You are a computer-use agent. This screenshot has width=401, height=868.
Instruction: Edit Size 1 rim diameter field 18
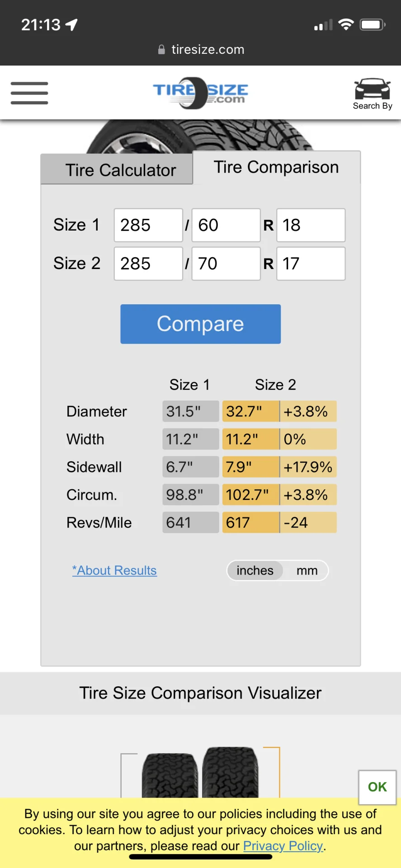pos(311,225)
